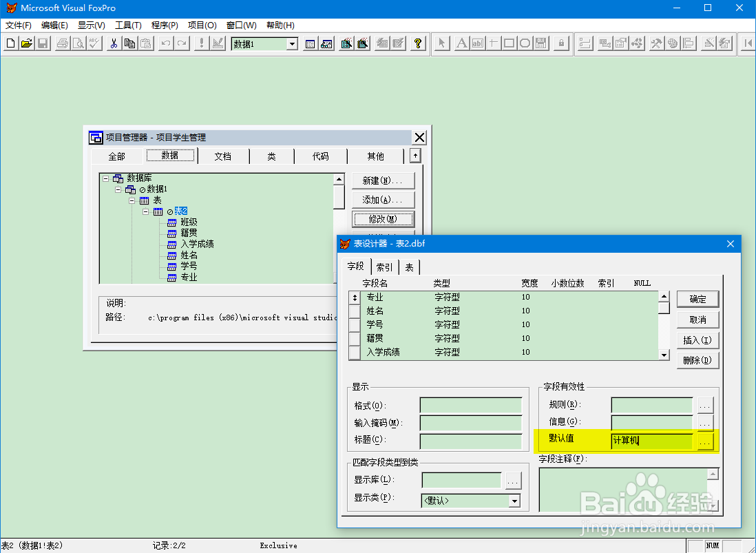Click the New file toolbar icon

coord(10,43)
